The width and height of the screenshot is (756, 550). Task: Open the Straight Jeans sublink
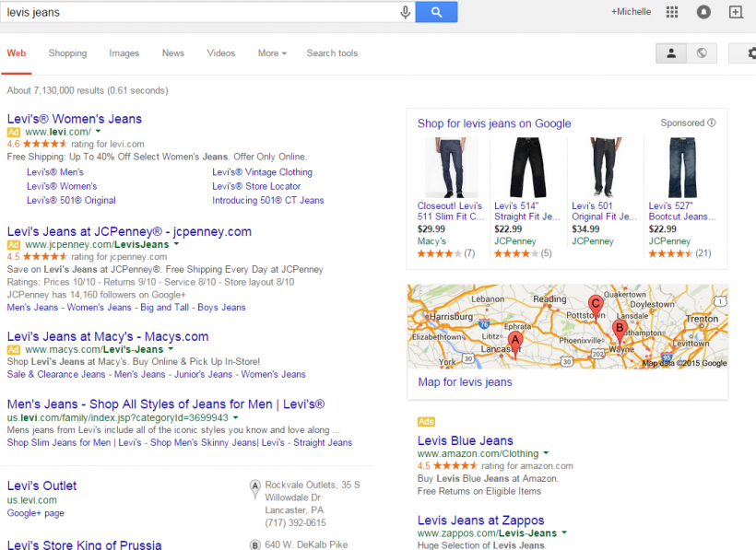tap(323, 442)
